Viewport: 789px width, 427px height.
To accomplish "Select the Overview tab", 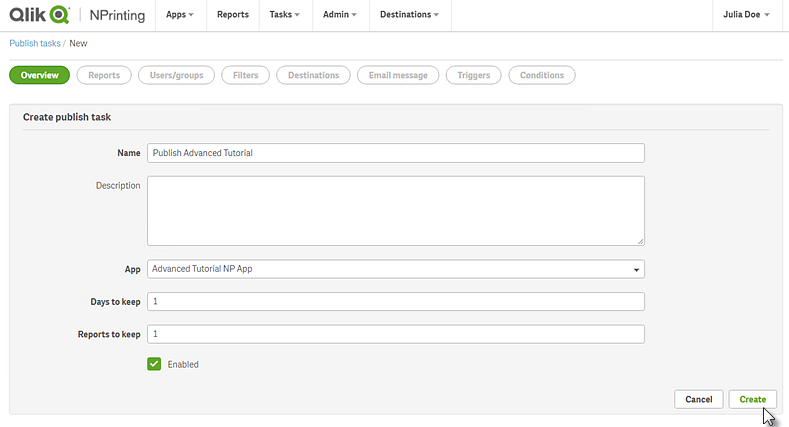I will [39, 75].
